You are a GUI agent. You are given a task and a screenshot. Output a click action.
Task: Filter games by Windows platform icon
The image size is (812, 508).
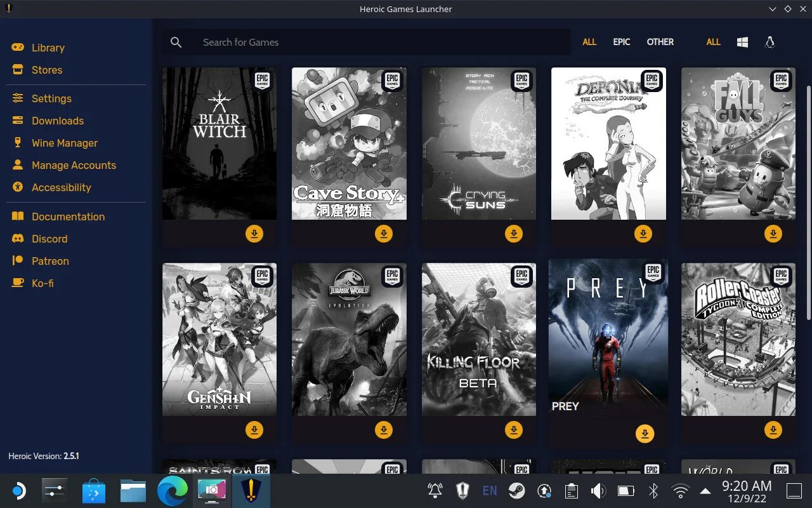click(x=742, y=43)
